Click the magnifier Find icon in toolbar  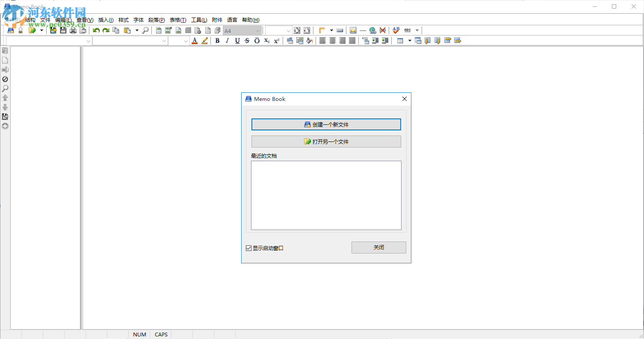145,30
